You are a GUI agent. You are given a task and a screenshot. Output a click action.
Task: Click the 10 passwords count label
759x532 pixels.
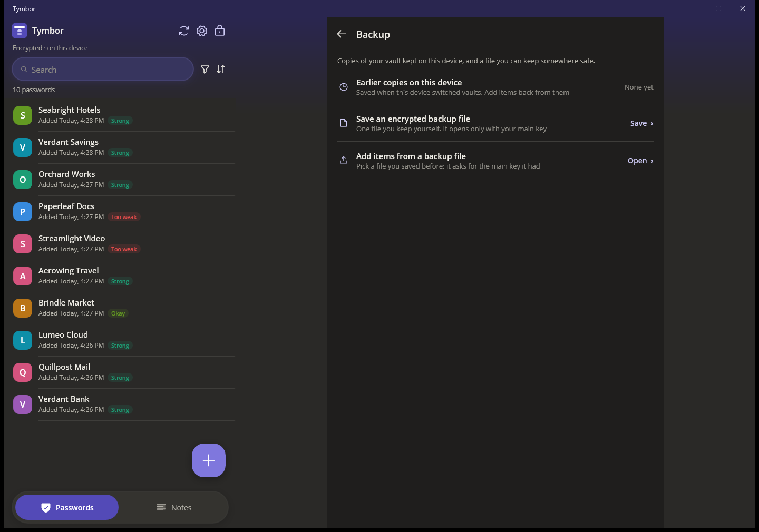click(x=34, y=90)
